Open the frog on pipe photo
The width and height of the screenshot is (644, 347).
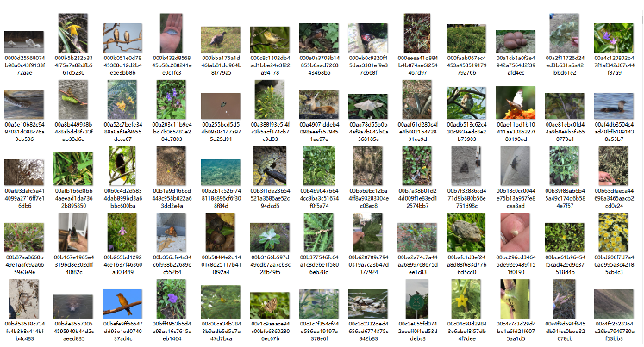point(270,166)
